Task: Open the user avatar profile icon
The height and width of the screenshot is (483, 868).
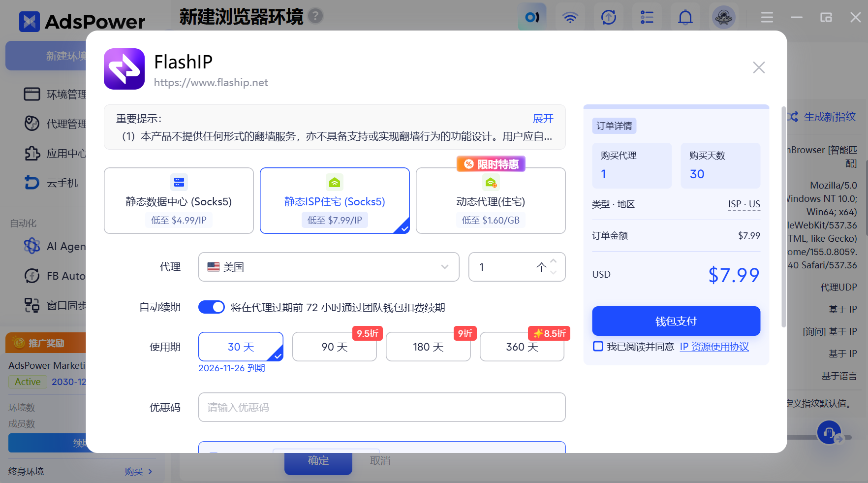Action: click(x=724, y=18)
